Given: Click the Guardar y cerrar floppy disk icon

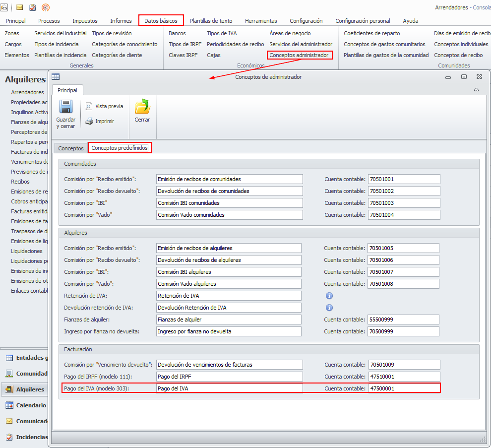Looking at the screenshot, I should (x=65, y=107).
